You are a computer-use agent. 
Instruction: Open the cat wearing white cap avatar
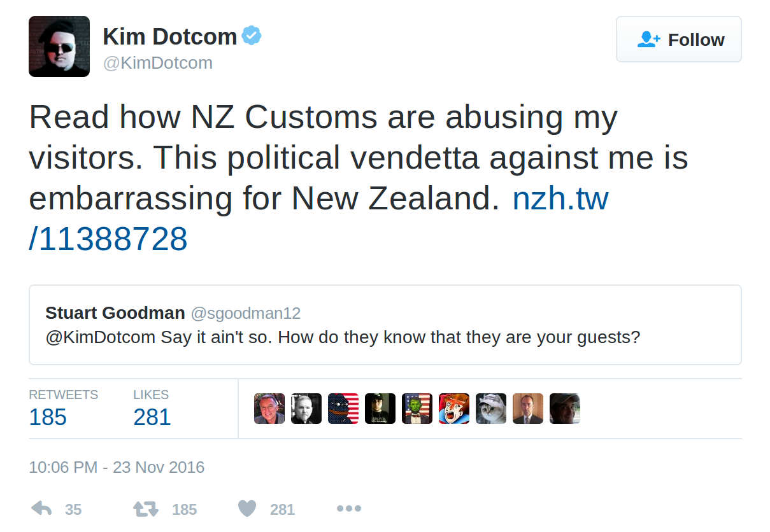(491, 409)
